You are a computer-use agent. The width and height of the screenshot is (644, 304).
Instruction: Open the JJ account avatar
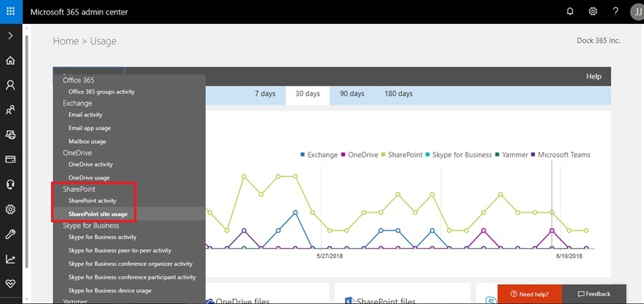pyautogui.click(x=637, y=12)
